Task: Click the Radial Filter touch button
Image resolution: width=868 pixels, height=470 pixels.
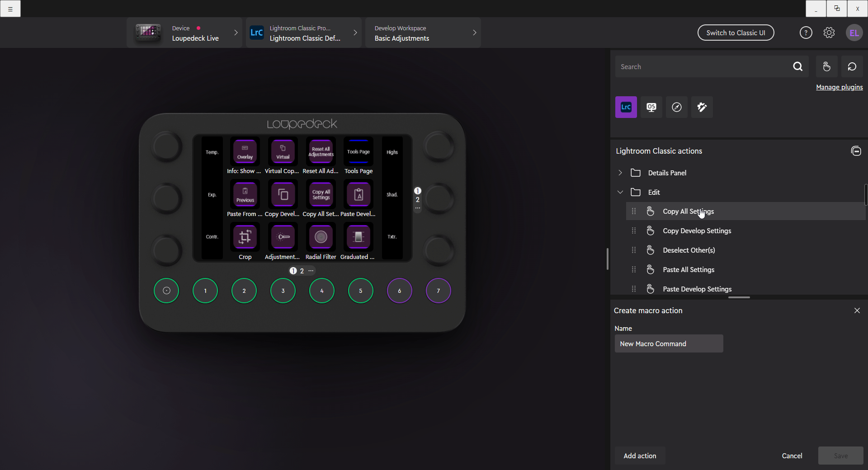Action: coord(321,237)
